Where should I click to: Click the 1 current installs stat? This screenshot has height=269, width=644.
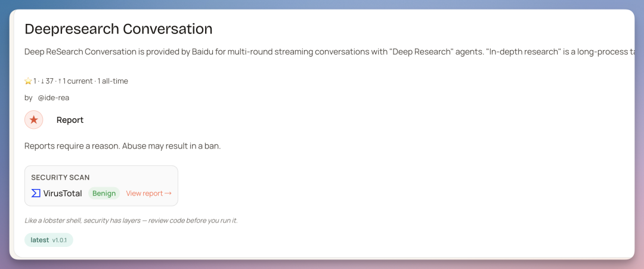78,81
